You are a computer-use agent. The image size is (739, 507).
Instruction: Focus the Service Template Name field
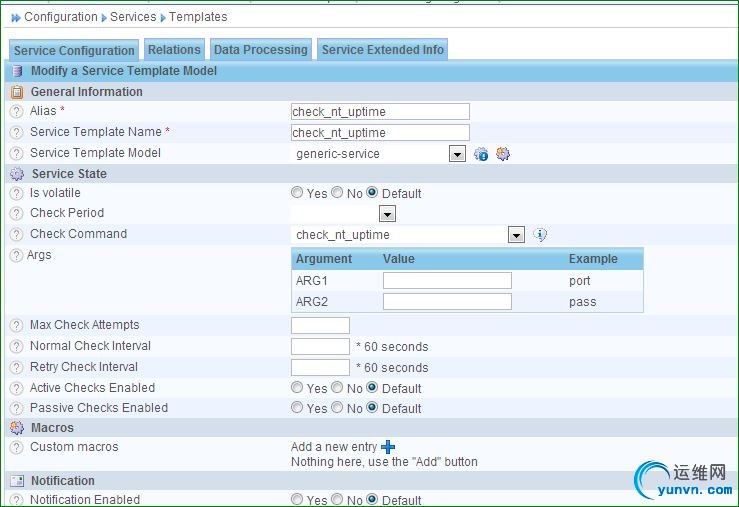tap(380, 132)
